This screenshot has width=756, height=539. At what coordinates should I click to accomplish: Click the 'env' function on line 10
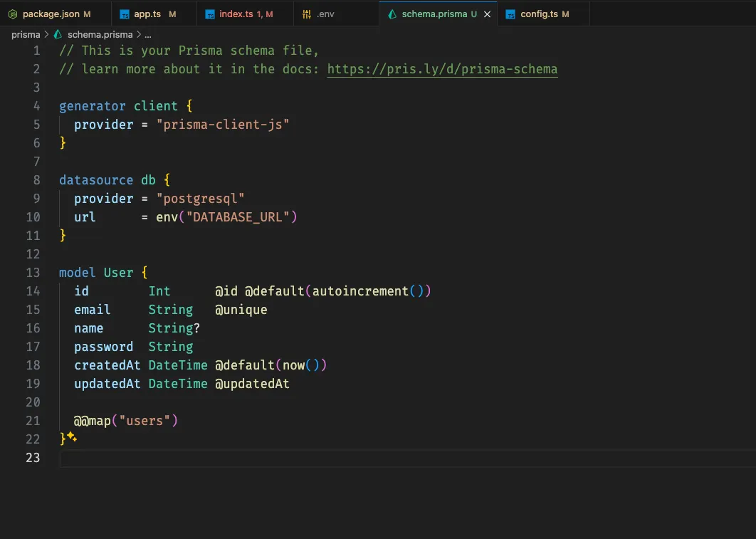point(167,217)
